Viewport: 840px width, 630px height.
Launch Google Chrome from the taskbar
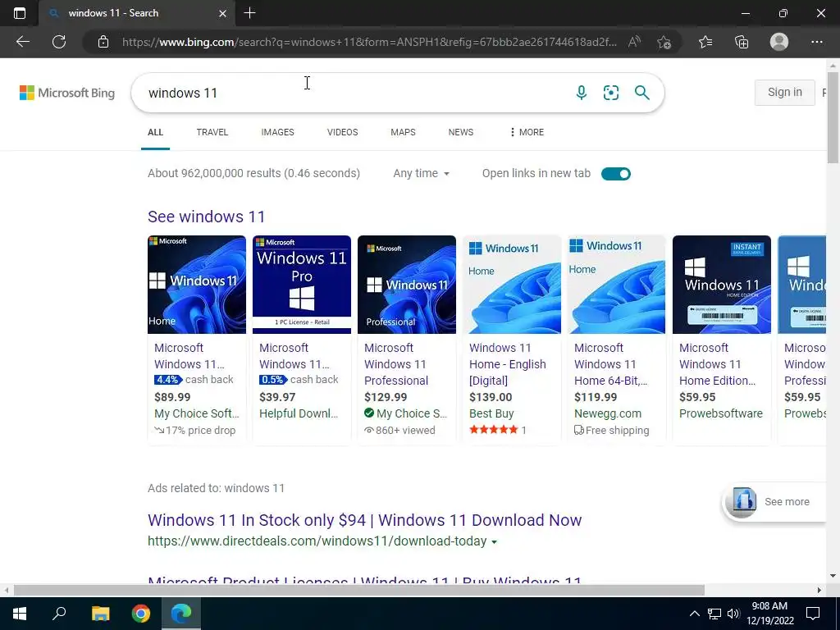point(141,613)
